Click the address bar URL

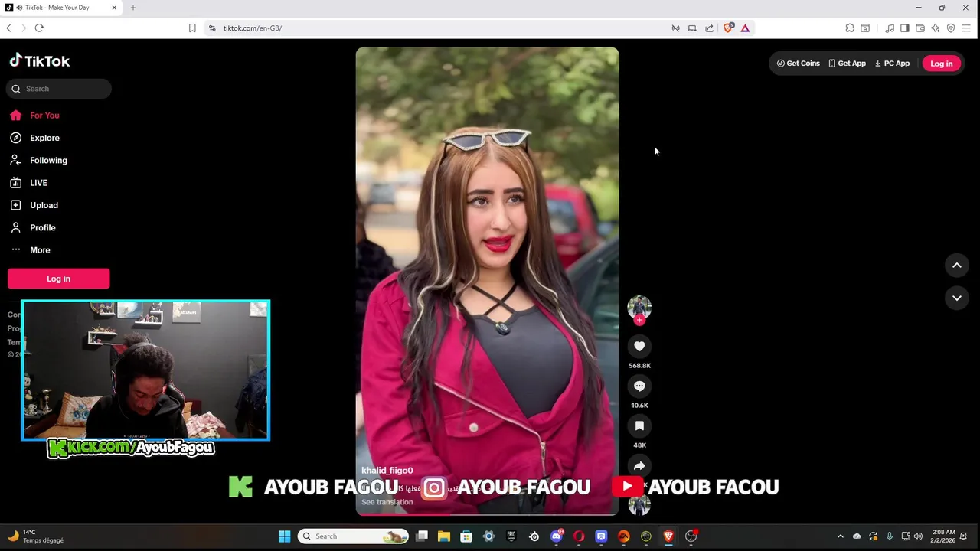(253, 28)
